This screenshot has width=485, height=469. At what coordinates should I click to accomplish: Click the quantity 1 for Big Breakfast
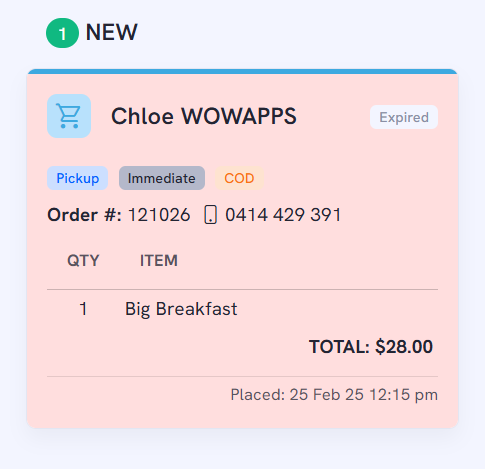pyautogui.click(x=83, y=309)
